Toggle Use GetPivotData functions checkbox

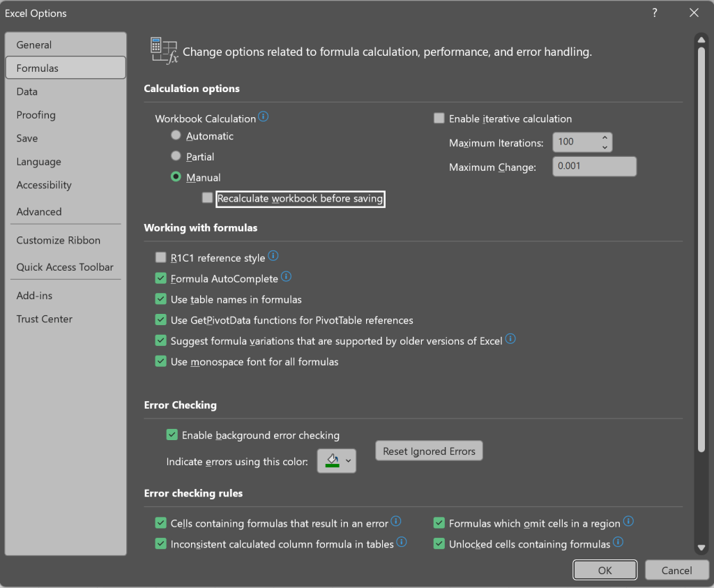pyautogui.click(x=161, y=319)
